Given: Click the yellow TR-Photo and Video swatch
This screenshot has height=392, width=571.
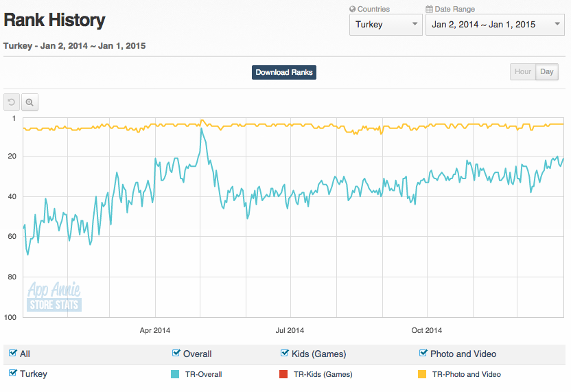Looking at the screenshot, I should (x=423, y=374).
